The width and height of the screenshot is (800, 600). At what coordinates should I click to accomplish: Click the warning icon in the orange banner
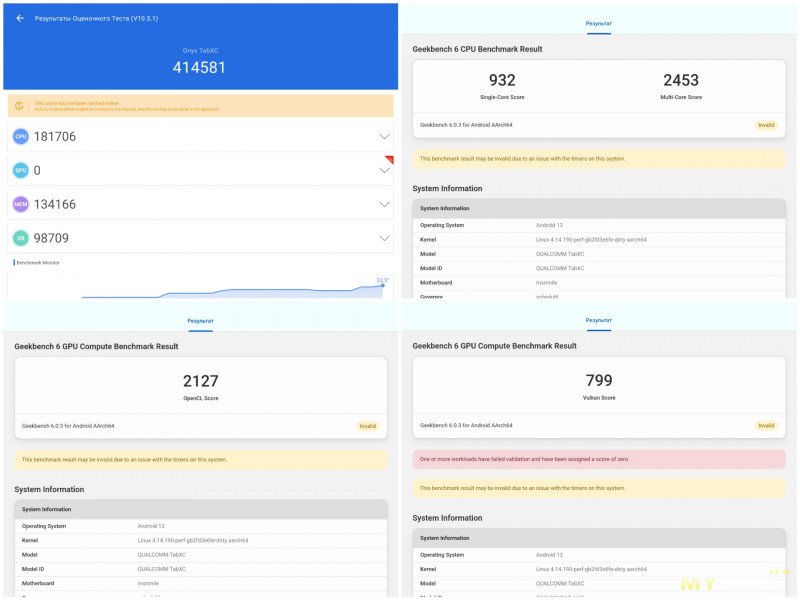(19, 106)
